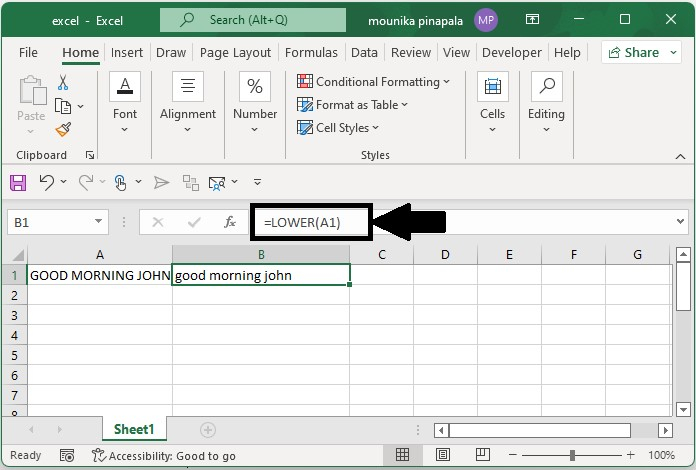The height and width of the screenshot is (470, 696).
Task: Click Accessibility: Good to go status
Action: [164, 455]
